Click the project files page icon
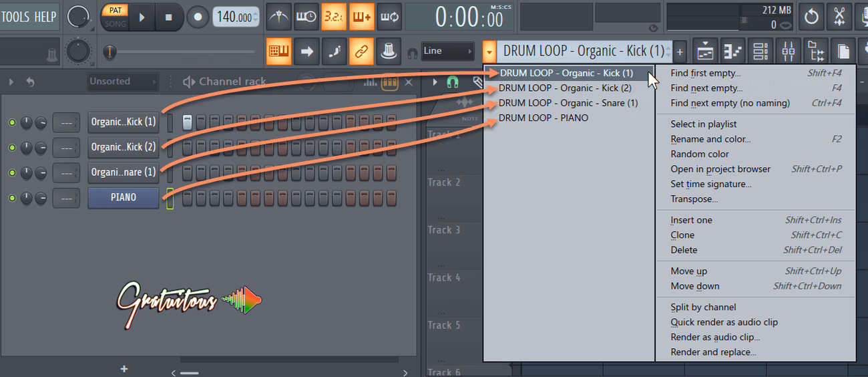Screen dimensions: 868x377 tap(844, 51)
